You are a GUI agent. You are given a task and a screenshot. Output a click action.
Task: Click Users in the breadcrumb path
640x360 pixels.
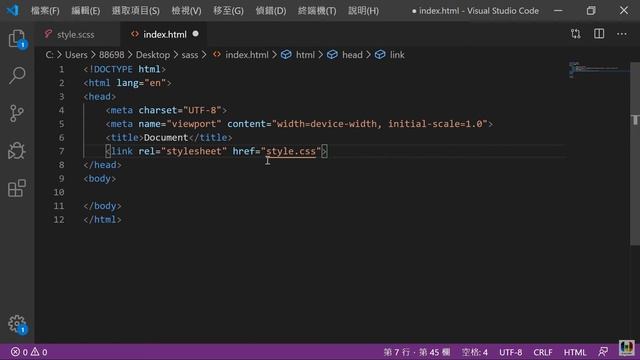pyautogui.click(x=76, y=55)
